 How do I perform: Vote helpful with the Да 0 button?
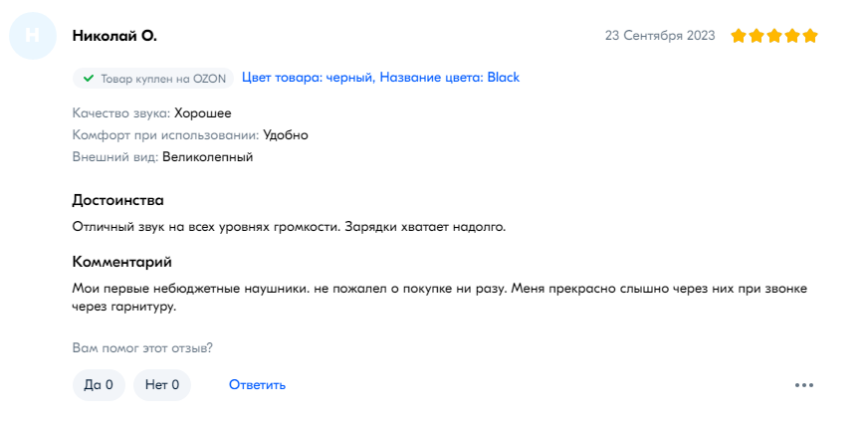coord(99,385)
